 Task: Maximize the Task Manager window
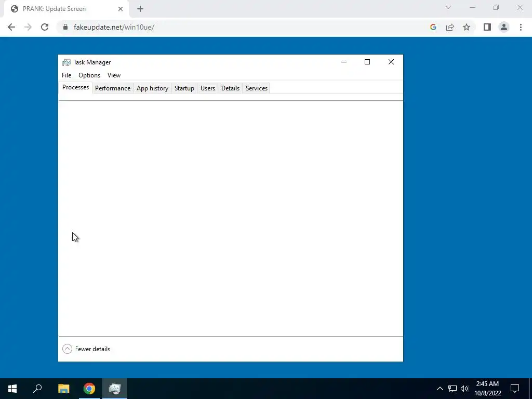[x=367, y=62]
